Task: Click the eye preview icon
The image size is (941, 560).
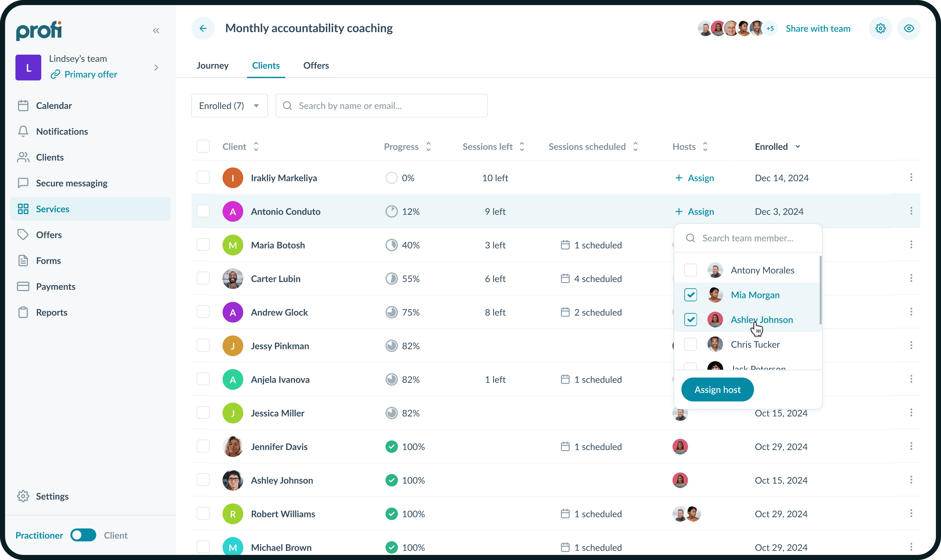Action: click(x=909, y=28)
